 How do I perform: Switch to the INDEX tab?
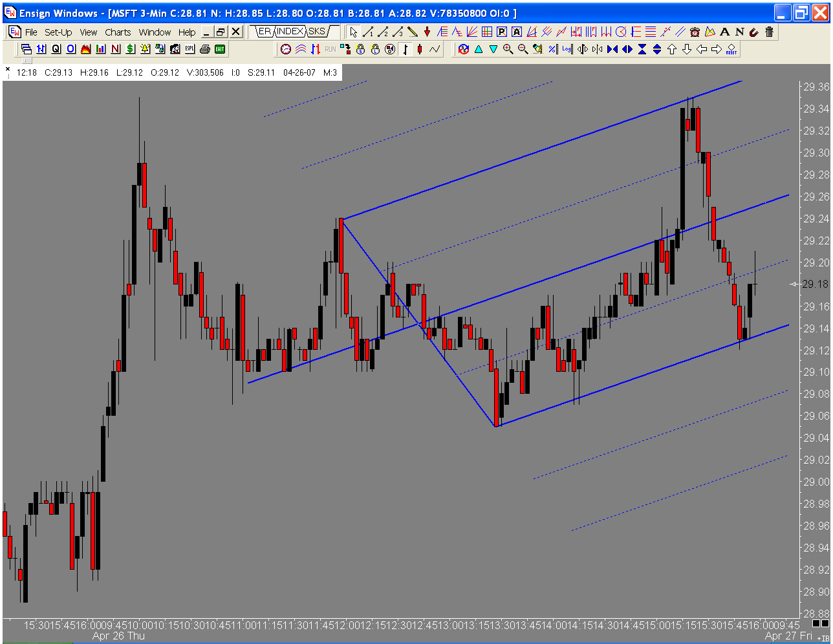290,31
